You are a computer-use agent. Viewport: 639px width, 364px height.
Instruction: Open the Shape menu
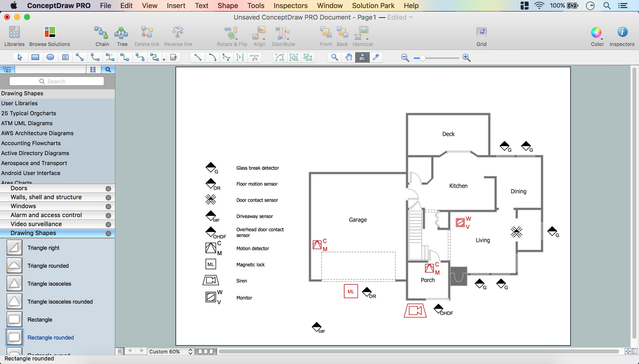point(227,6)
